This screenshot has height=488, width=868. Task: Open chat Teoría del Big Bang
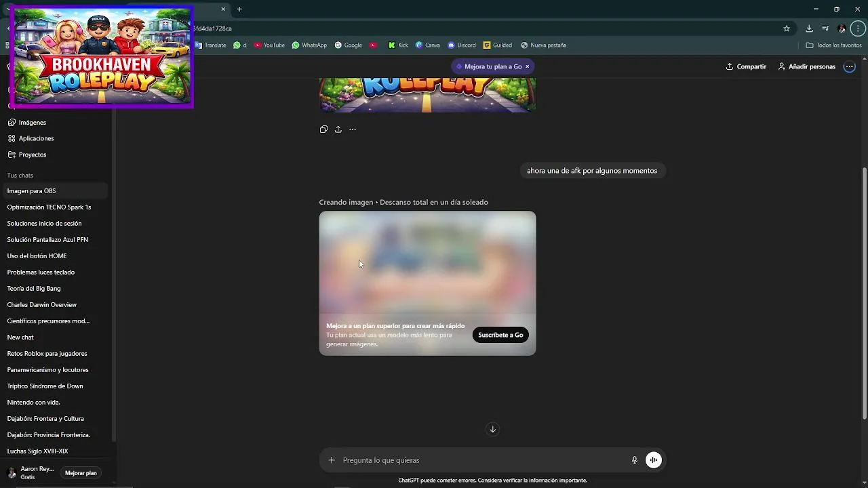pos(56,289)
